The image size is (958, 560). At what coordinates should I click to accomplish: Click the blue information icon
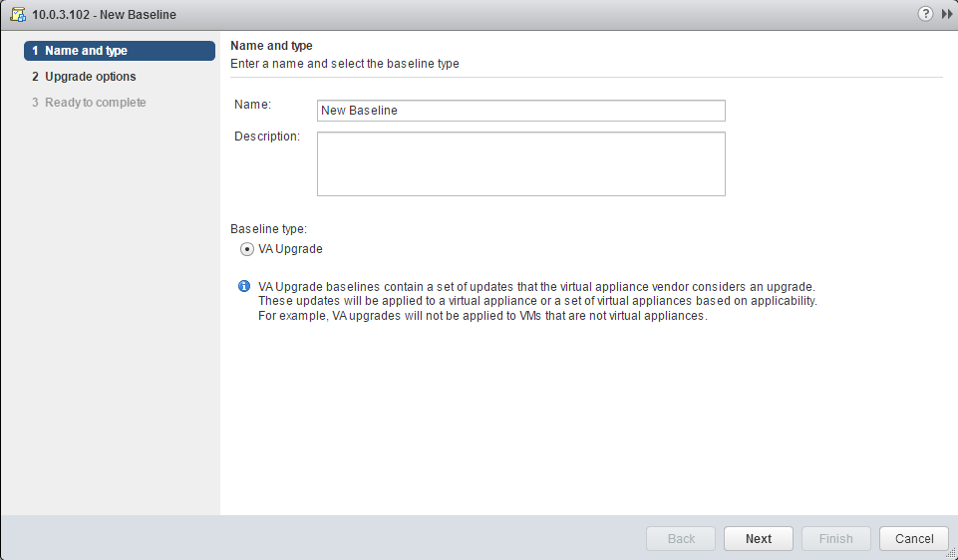tap(244, 287)
